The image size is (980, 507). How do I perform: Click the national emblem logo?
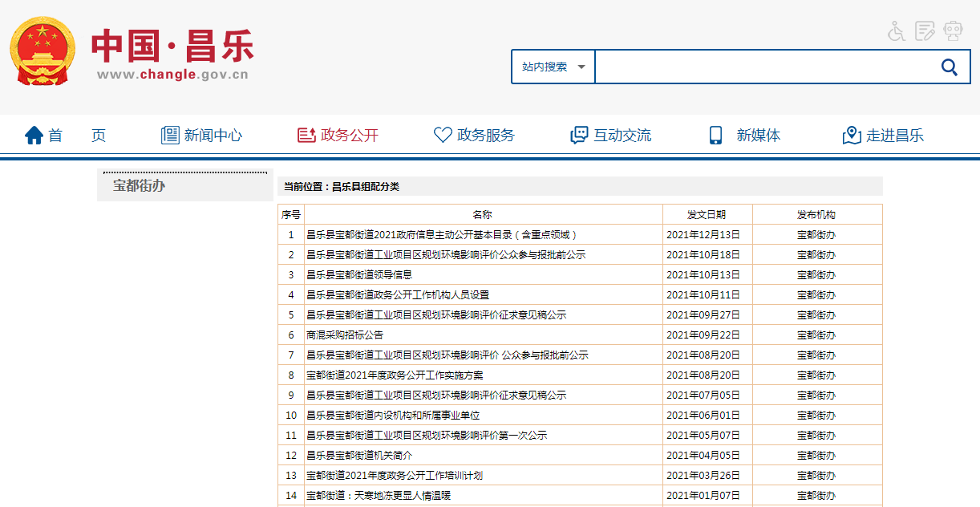click(x=43, y=53)
